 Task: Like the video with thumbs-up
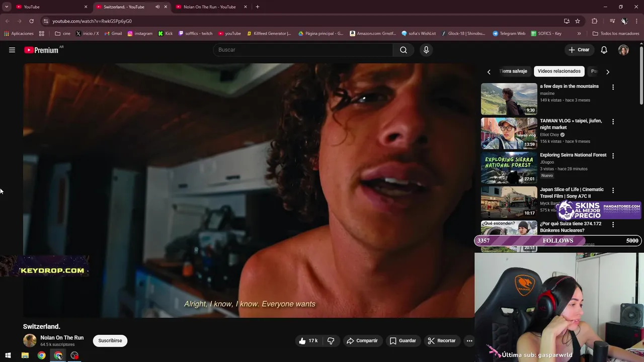(308, 341)
